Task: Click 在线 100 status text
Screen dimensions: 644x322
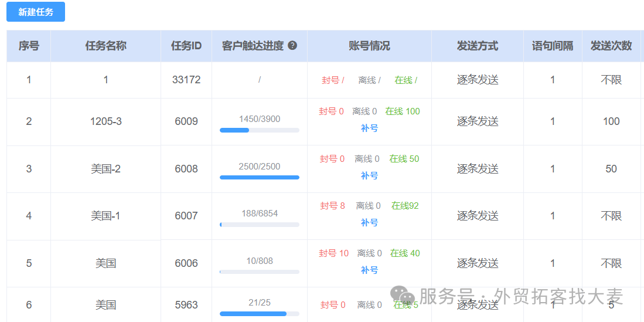Action: [x=403, y=111]
